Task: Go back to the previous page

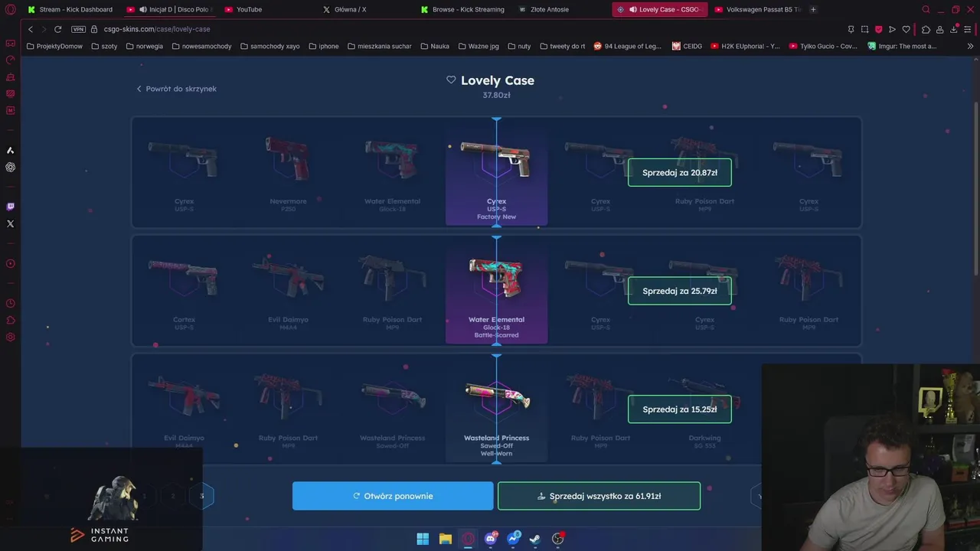Action: tap(31, 29)
